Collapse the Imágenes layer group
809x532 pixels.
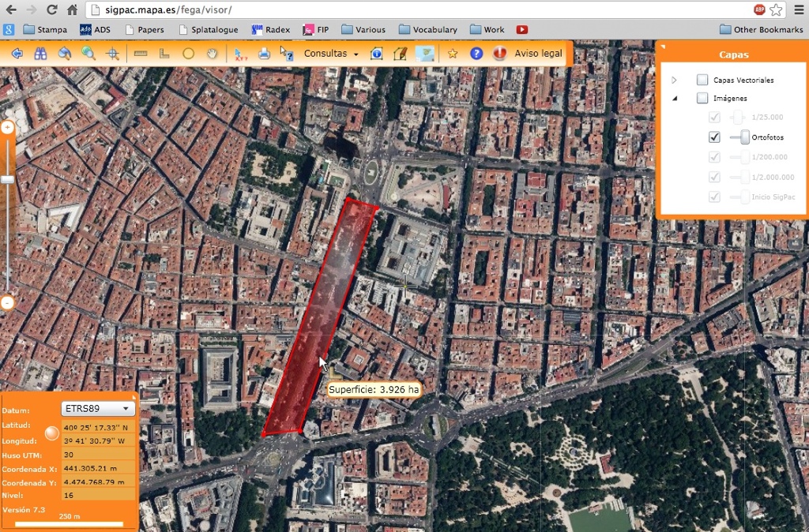(x=674, y=99)
